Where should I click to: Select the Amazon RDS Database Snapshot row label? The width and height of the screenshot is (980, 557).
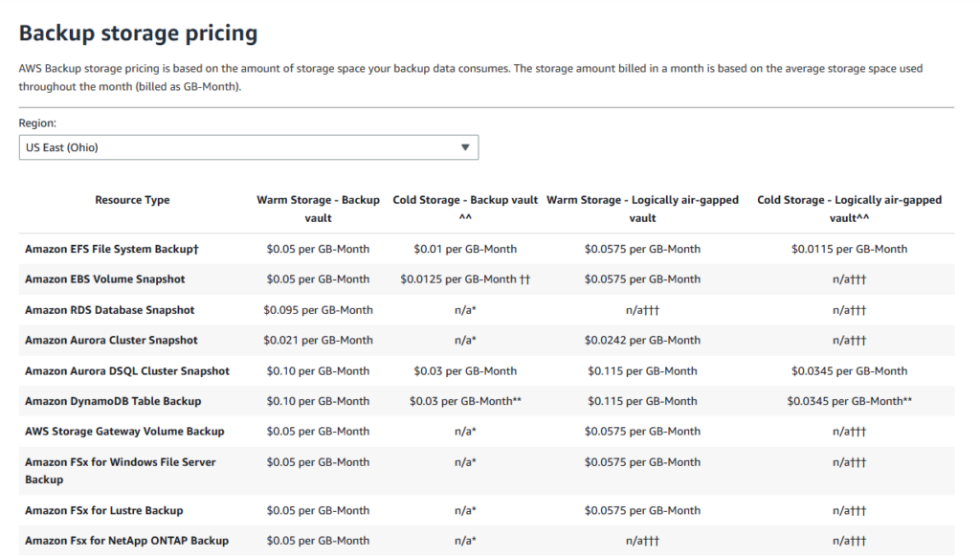109,310
